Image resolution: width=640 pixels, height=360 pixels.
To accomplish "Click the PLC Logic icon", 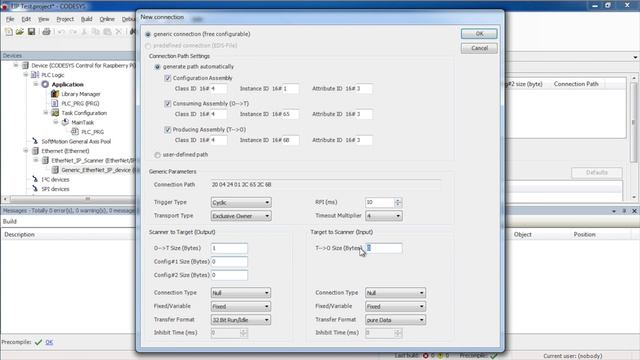I will point(35,75).
